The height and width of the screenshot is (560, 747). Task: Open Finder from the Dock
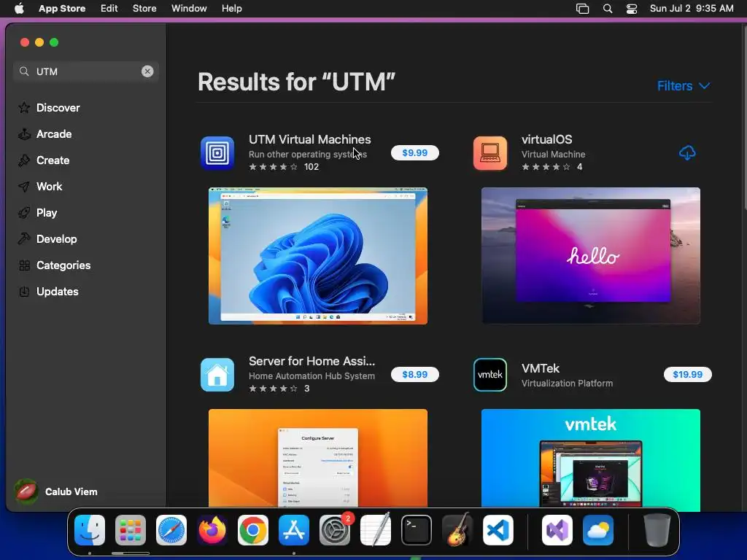click(x=90, y=530)
